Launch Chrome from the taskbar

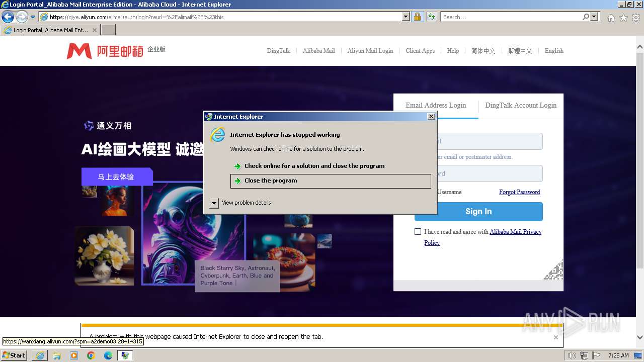click(91, 355)
